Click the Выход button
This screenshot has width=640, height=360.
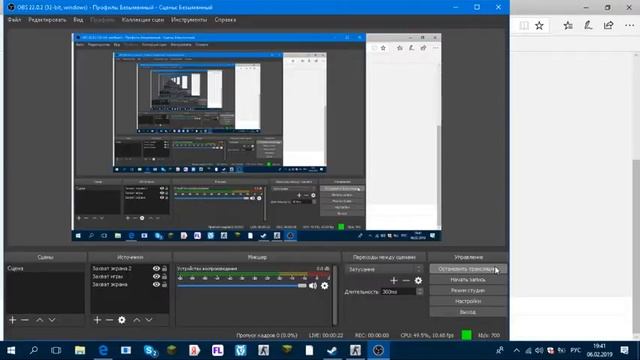click(x=468, y=312)
